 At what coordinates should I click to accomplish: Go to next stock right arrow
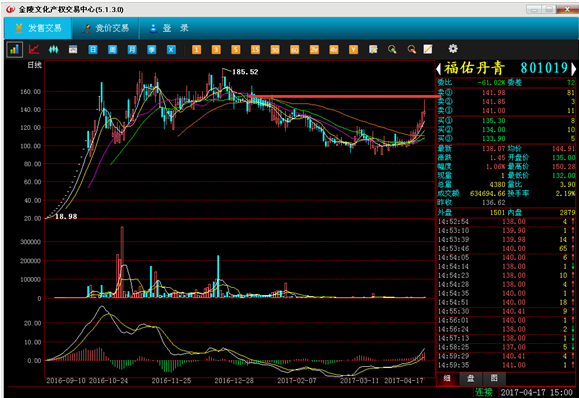point(573,69)
